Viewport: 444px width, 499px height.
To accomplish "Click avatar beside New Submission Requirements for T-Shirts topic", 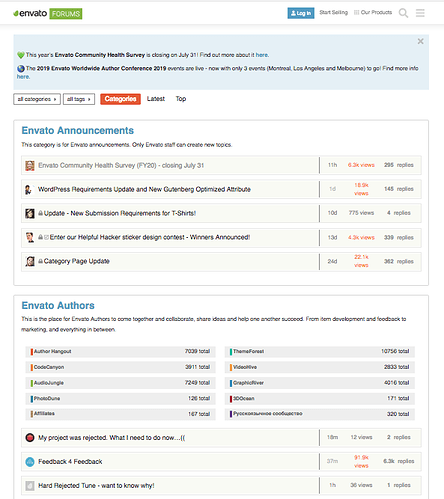I will [30, 213].
